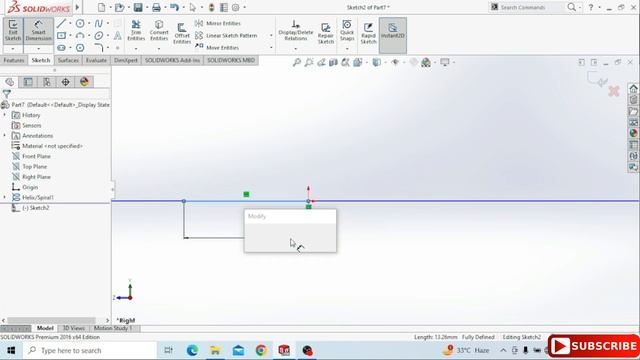Screen dimensions: 640x360
Task: Activate the Smart Dimension tool
Action: pyautogui.click(x=38, y=30)
